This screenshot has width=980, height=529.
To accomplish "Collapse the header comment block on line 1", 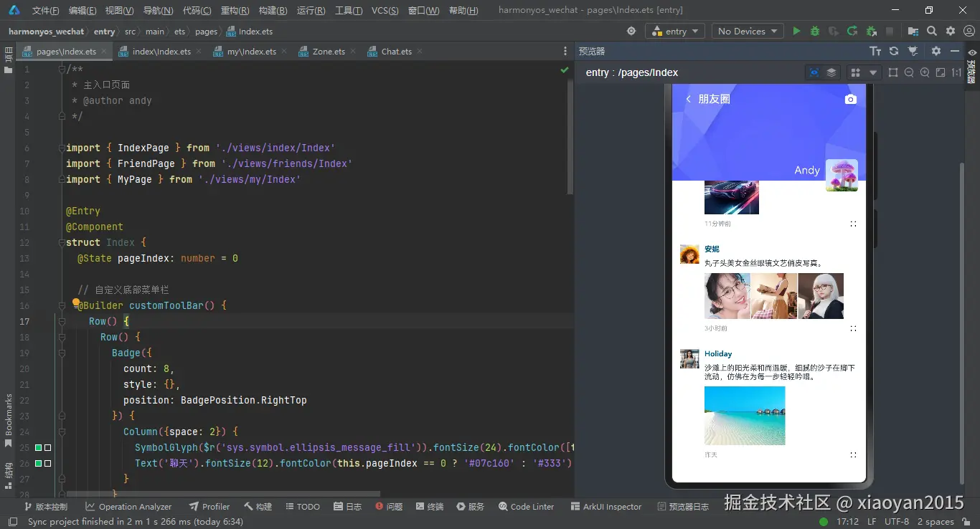I will 62,70.
